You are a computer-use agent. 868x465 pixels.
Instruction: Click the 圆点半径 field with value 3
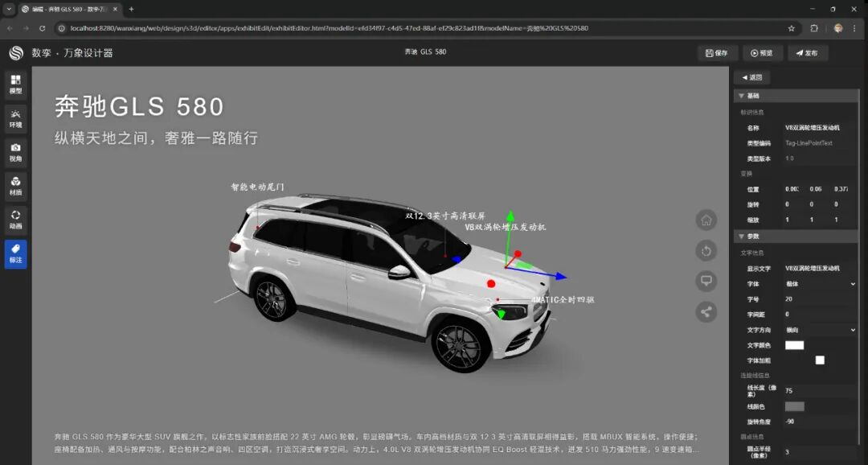(820, 452)
